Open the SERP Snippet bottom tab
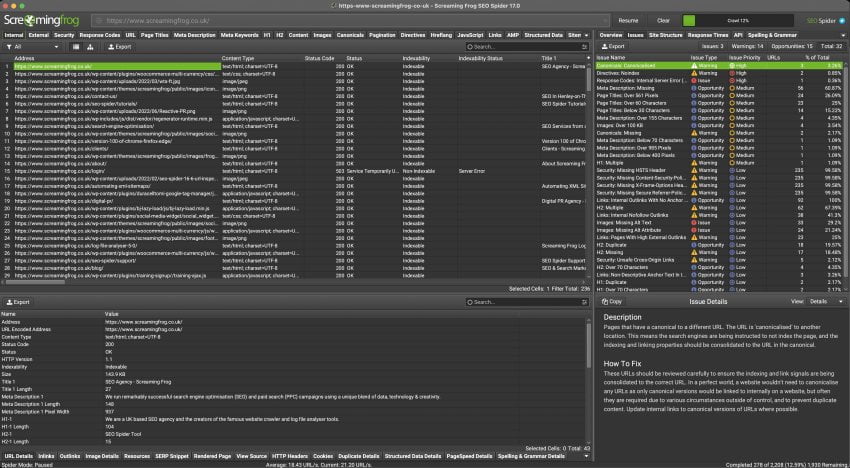Screen dimensions: 850x468 (x=170, y=456)
